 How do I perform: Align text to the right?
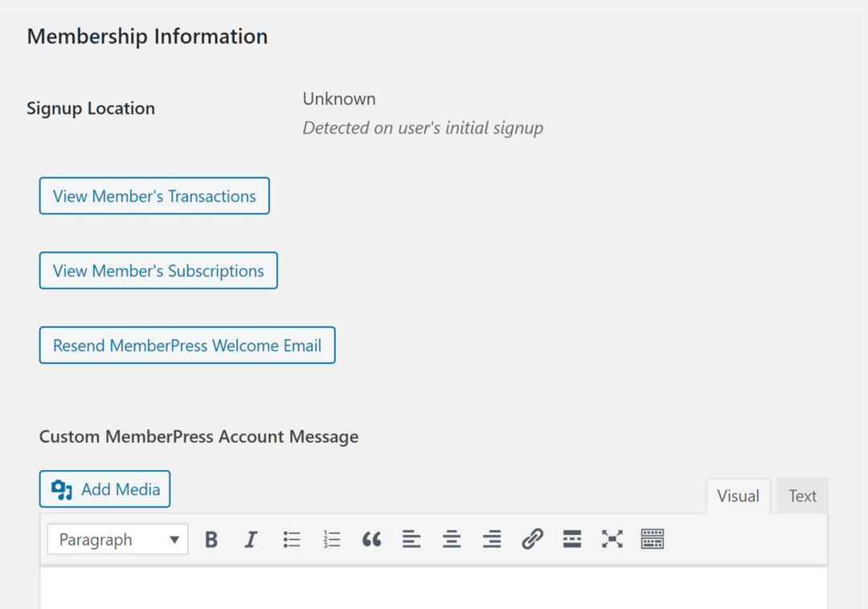point(492,539)
